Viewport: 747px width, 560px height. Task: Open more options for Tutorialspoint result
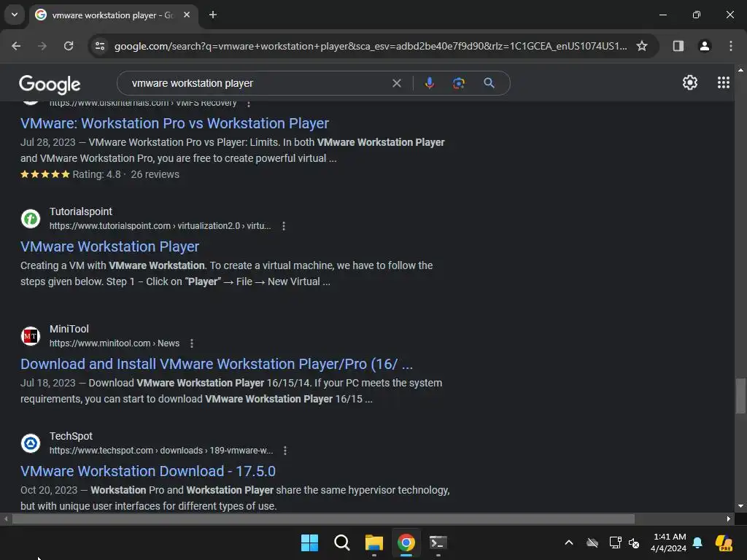coord(284,226)
